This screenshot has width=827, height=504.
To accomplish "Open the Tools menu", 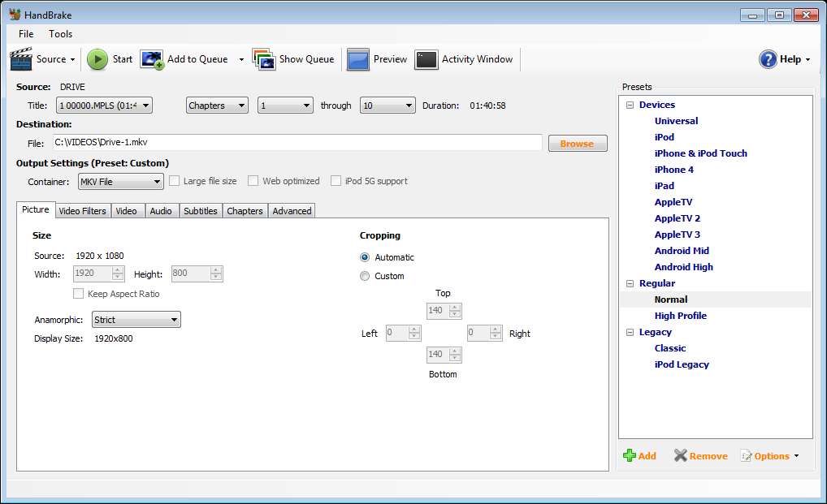I will (x=60, y=34).
